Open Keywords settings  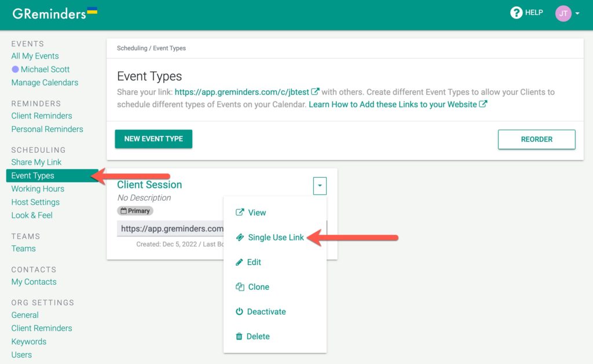pyautogui.click(x=29, y=341)
